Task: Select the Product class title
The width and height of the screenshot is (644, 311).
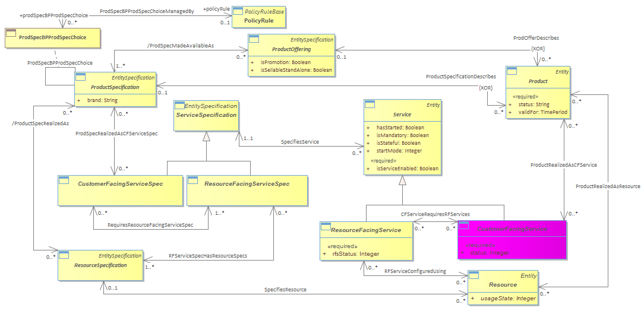Action: (x=538, y=81)
